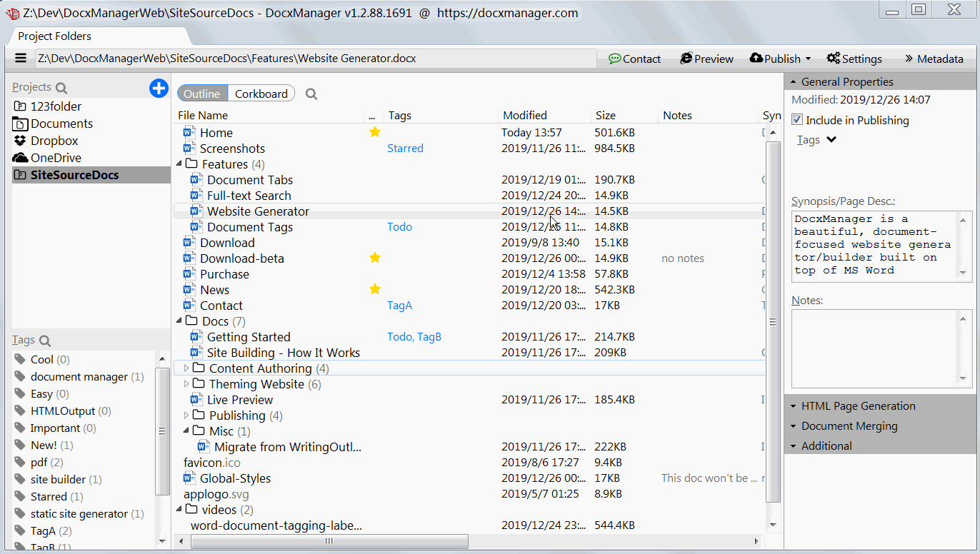The image size is (980, 554).
Task: Click the Todo, TagB tags on Getting Started
Action: click(414, 337)
